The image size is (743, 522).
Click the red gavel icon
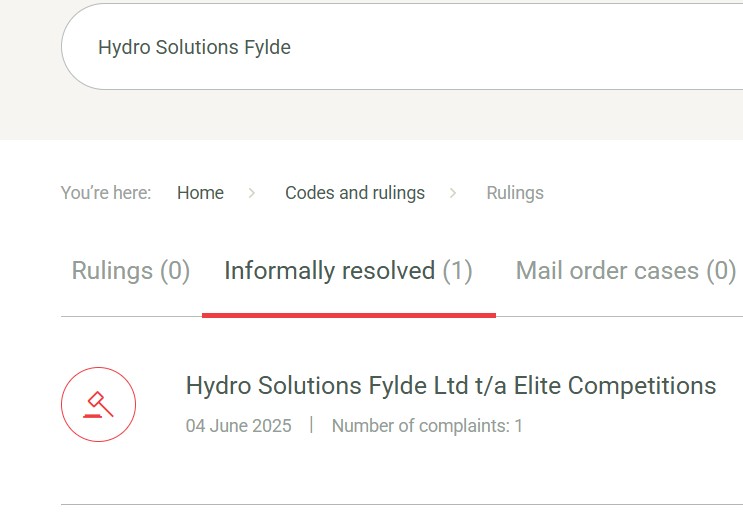(x=98, y=405)
